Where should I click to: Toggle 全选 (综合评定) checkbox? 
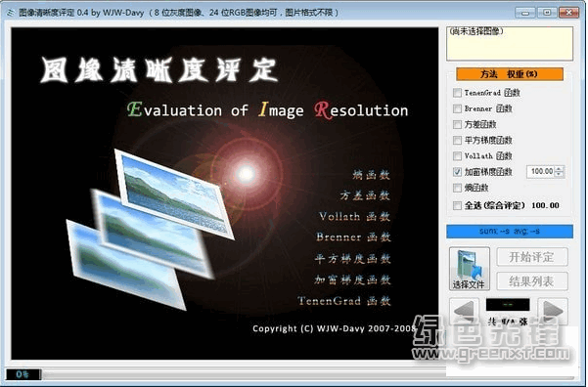457,205
